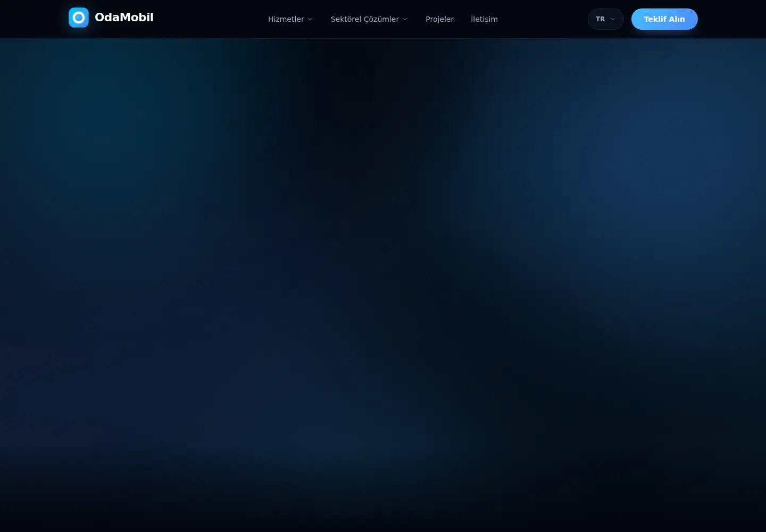Go to the Projeler page
This screenshot has height=532, width=766.
439,19
